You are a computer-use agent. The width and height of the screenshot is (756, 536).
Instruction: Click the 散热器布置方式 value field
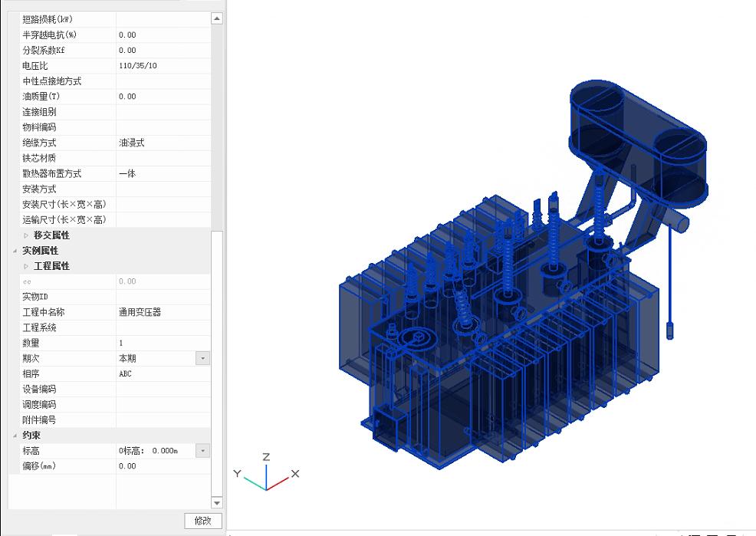click(x=163, y=173)
